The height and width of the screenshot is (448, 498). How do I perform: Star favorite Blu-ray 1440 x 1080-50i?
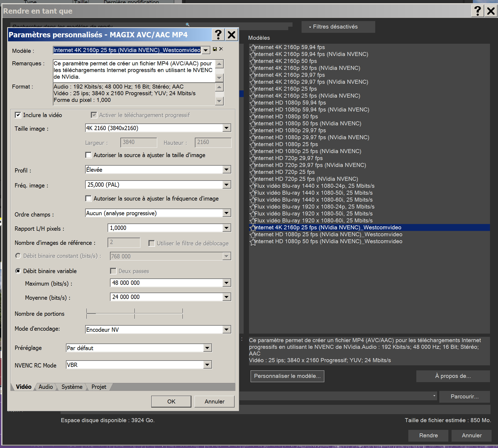252,193
